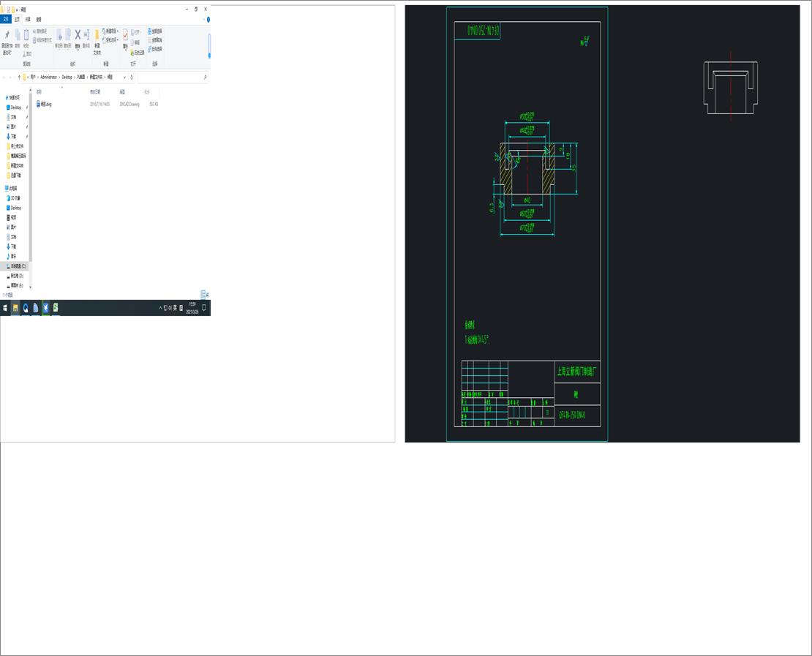Click the Properties checkmark icon

pyautogui.click(x=125, y=34)
